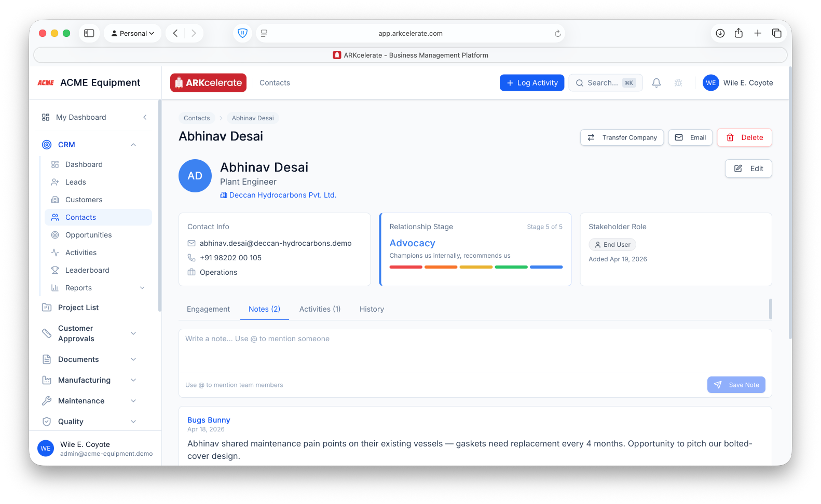The width and height of the screenshot is (821, 504).
Task: Click the bug report icon
Action: [678, 83]
